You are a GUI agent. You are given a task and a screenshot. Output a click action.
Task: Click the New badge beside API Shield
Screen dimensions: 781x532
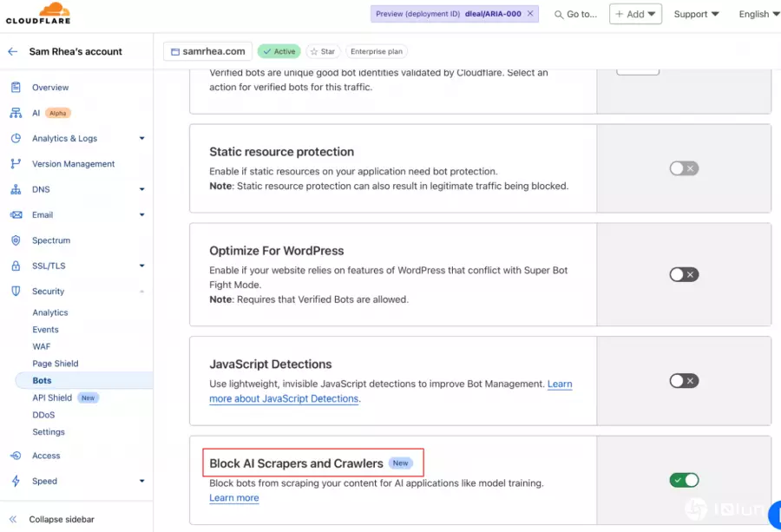pyautogui.click(x=89, y=397)
